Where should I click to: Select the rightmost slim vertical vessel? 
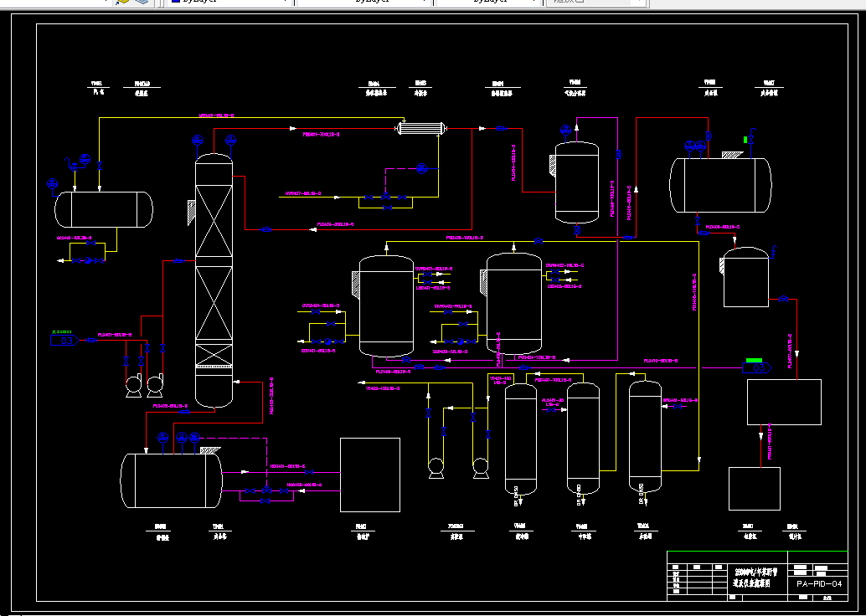click(645, 436)
